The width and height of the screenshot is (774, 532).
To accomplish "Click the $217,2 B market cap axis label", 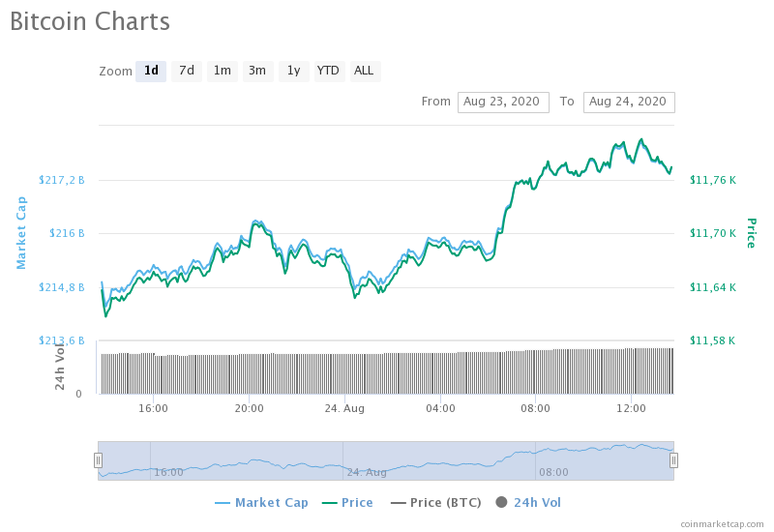I will (x=62, y=180).
